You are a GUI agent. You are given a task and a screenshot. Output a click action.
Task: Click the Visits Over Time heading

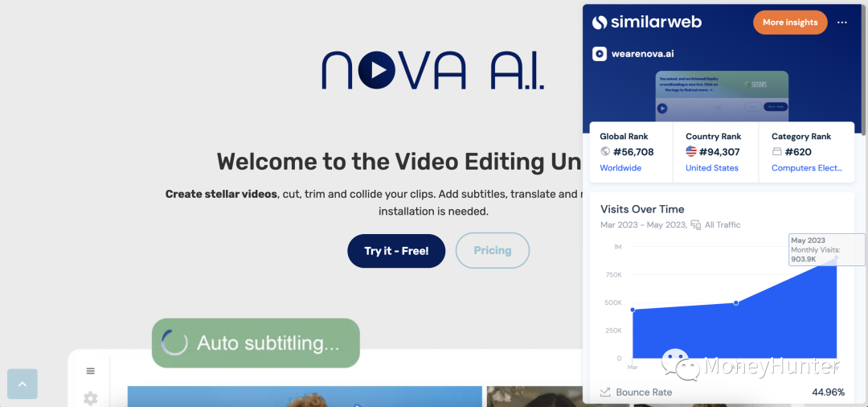pyautogui.click(x=642, y=209)
